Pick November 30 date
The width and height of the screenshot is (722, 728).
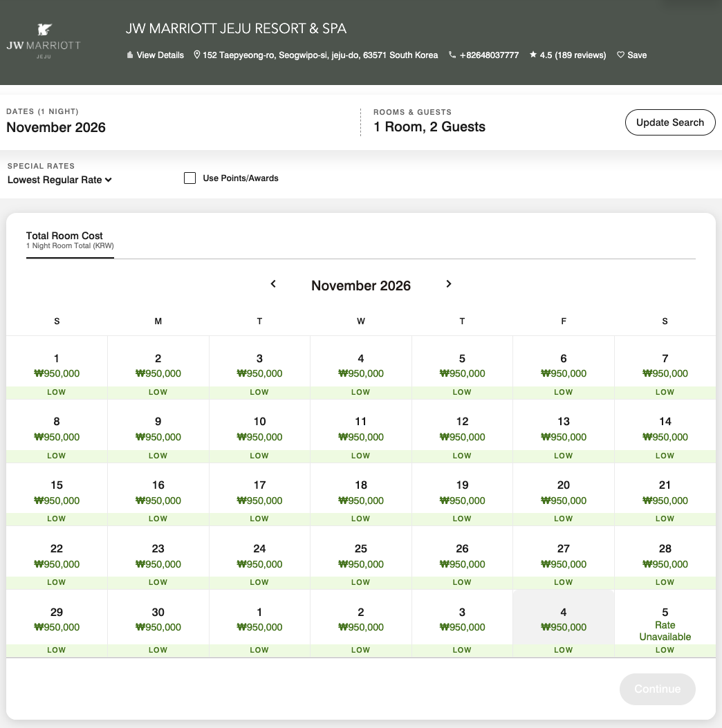pos(158,624)
